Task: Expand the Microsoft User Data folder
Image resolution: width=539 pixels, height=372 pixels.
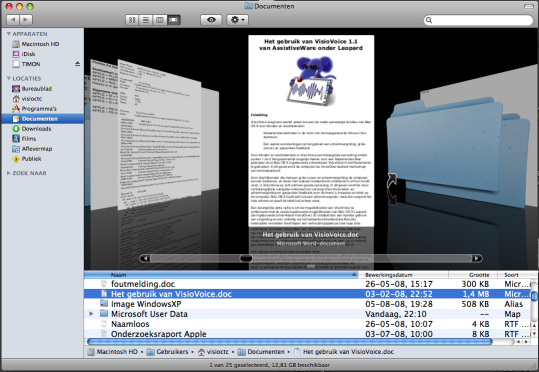Action: click(x=91, y=314)
